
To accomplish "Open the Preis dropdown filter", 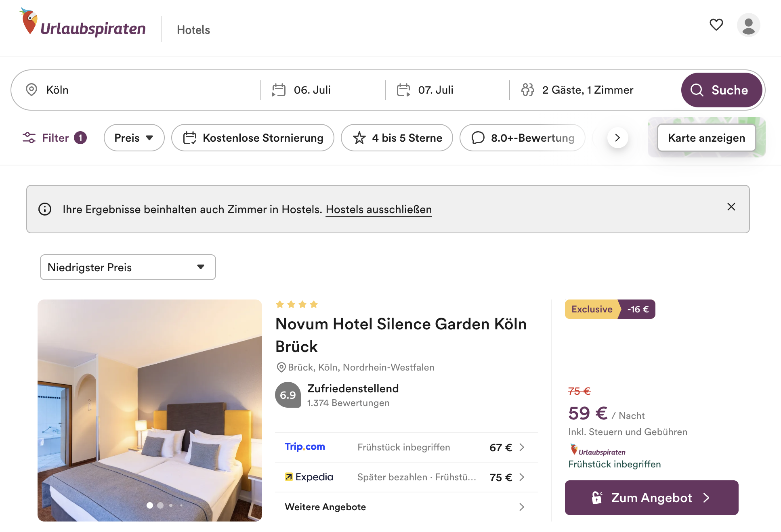I will [134, 138].
